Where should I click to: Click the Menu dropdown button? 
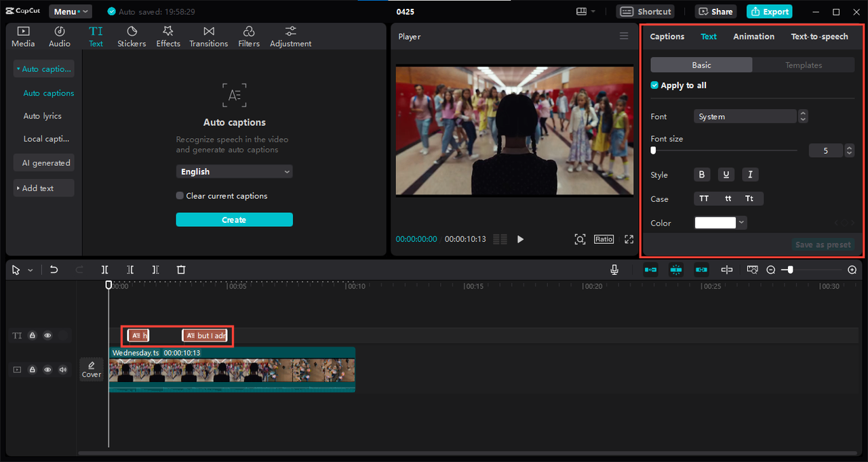pyautogui.click(x=71, y=12)
